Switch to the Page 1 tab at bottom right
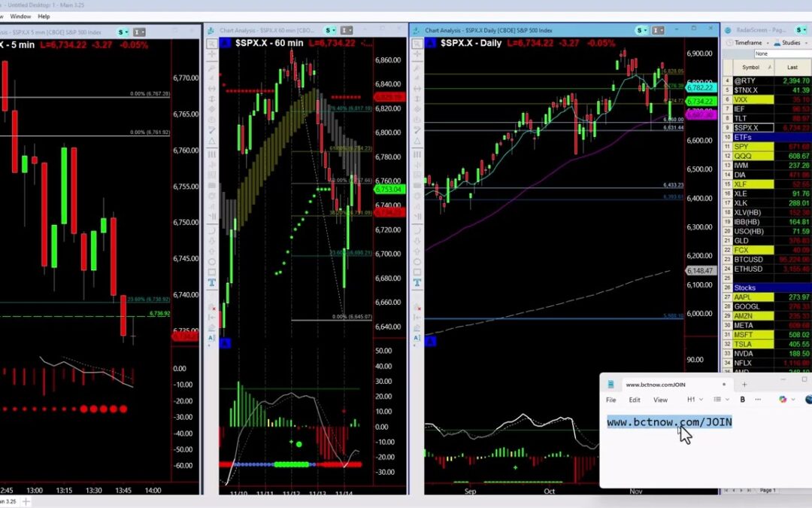This screenshot has height=508, width=812. click(767, 490)
